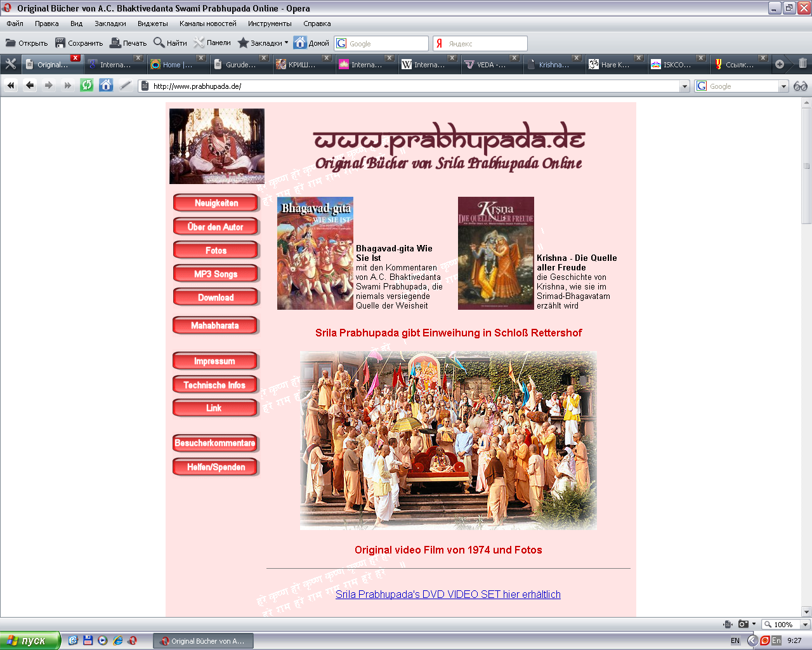The height and width of the screenshot is (650, 812).
Task: Open the Fotos page button
Action: coord(216,250)
